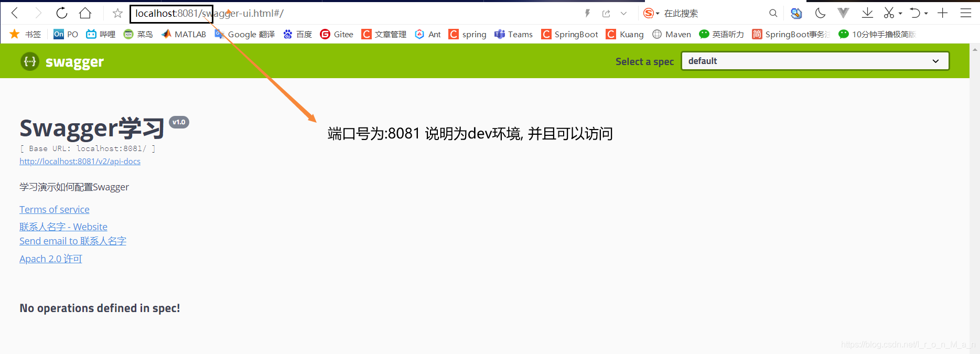Viewport: 980px width, 354px height.
Task: Bookmark page with star icon
Action: pos(117,13)
